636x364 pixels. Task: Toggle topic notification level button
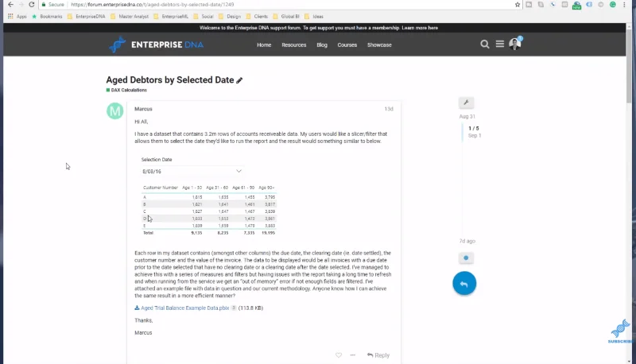click(466, 258)
